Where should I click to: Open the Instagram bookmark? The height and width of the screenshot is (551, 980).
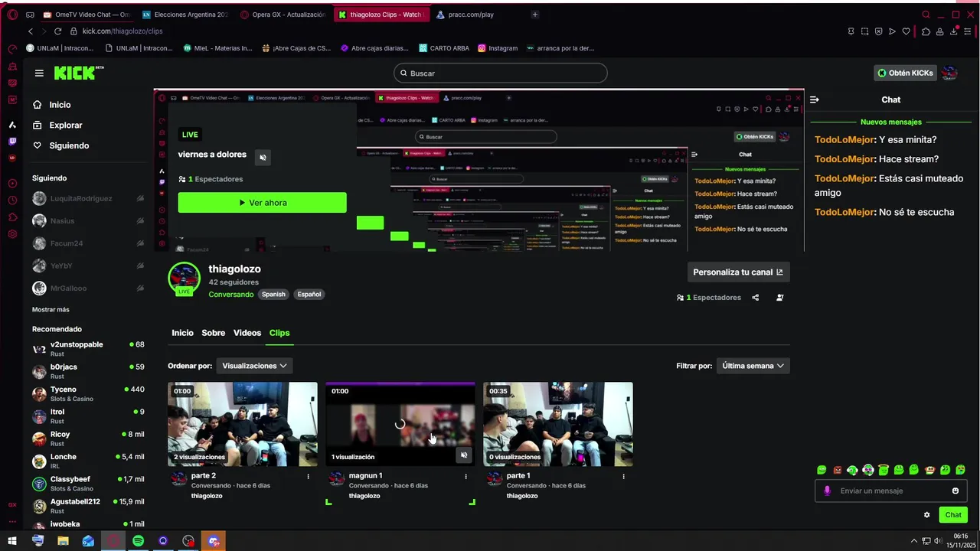point(498,48)
